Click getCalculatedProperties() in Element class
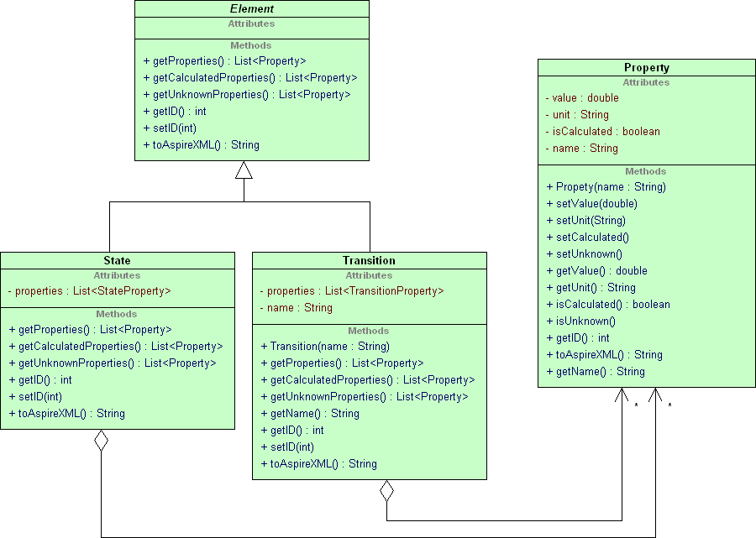756x538 pixels. (x=250, y=77)
